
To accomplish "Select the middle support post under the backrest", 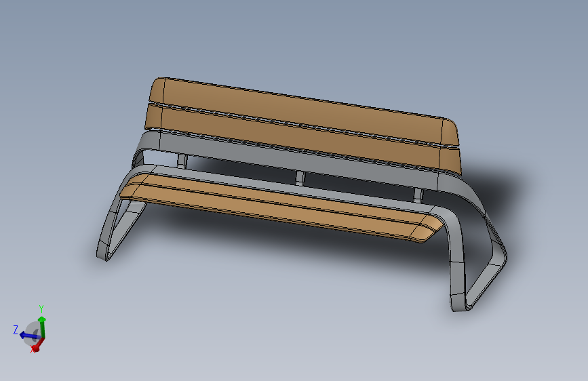I will [300, 178].
